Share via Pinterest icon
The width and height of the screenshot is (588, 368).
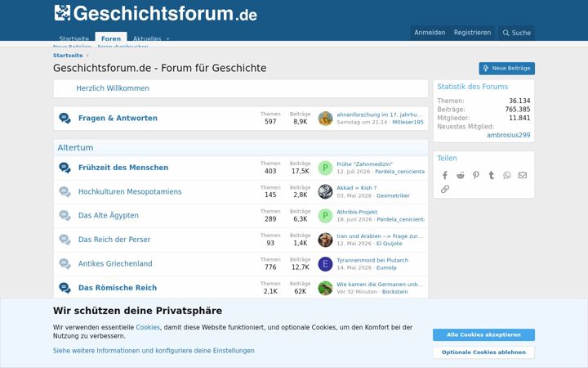476,175
